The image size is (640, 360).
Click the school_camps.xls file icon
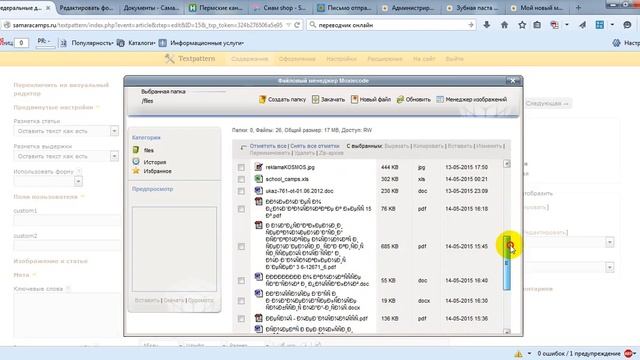[x=258, y=178]
